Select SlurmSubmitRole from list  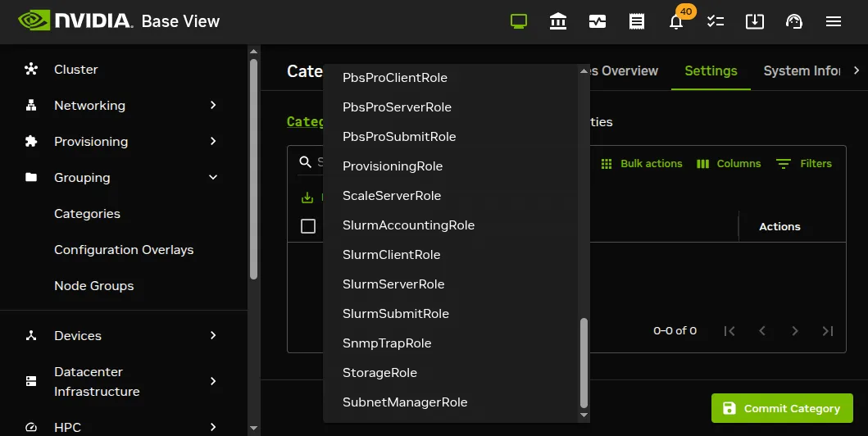(x=452, y=314)
